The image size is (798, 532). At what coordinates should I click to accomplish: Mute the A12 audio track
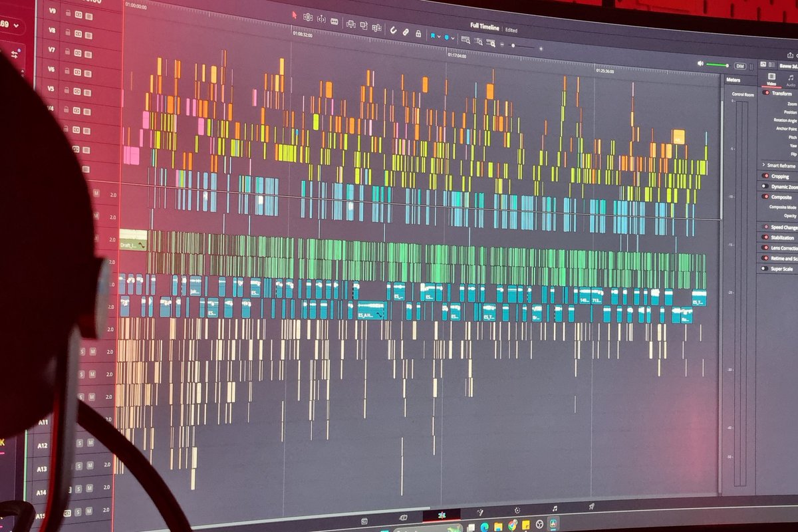click(x=90, y=442)
